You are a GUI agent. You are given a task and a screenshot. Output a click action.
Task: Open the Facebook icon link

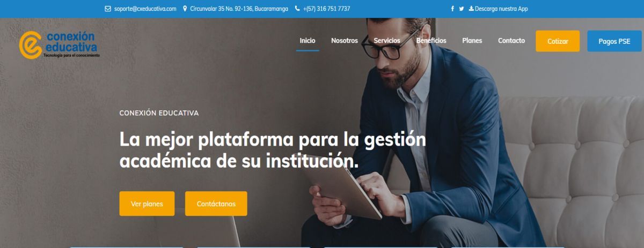click(x=452, y=9)
